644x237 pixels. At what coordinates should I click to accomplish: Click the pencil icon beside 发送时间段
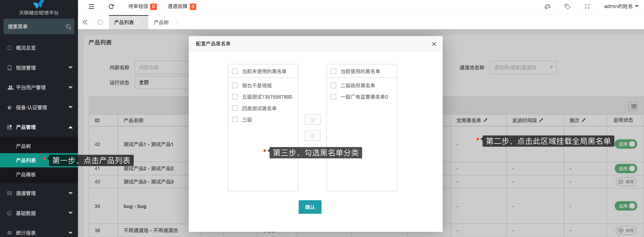pos(541,120)
